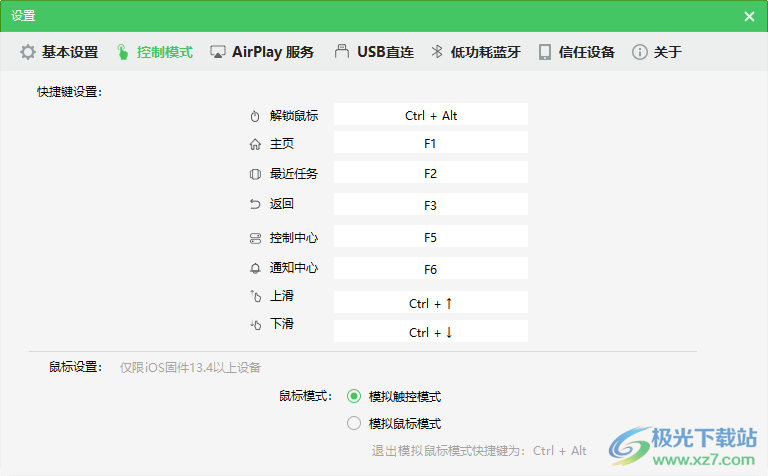Image resolution: width=768 pixels, height=476 pixels.
Task: Click the mouse icon beside 解锁鼠标
Action: click(255, 116)
